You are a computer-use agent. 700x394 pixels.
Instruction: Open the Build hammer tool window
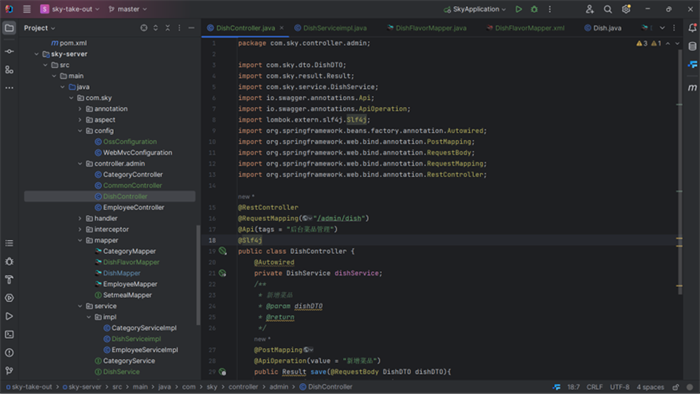[x=9, y=279]
